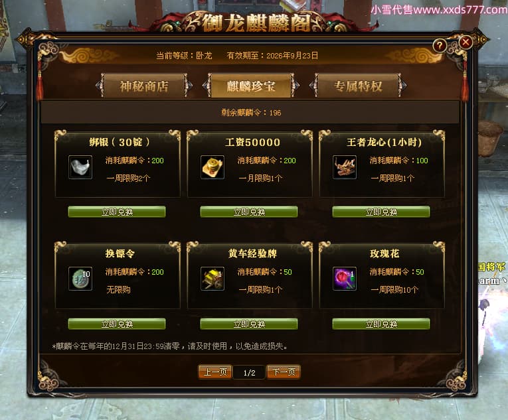
Task: Switch to the 神秘商店 tab
Action: coord(144,86)
